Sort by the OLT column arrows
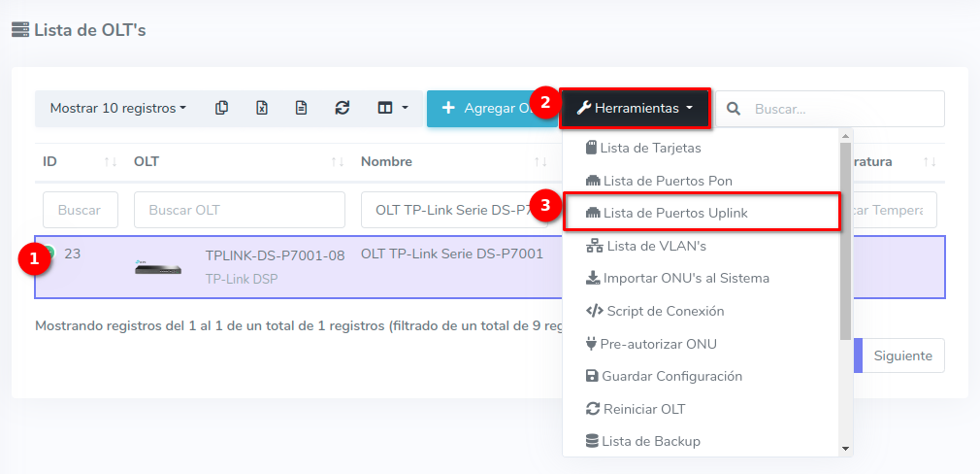Image resolution: width=980 pixels, height=474 pixels. click(337, 162)
